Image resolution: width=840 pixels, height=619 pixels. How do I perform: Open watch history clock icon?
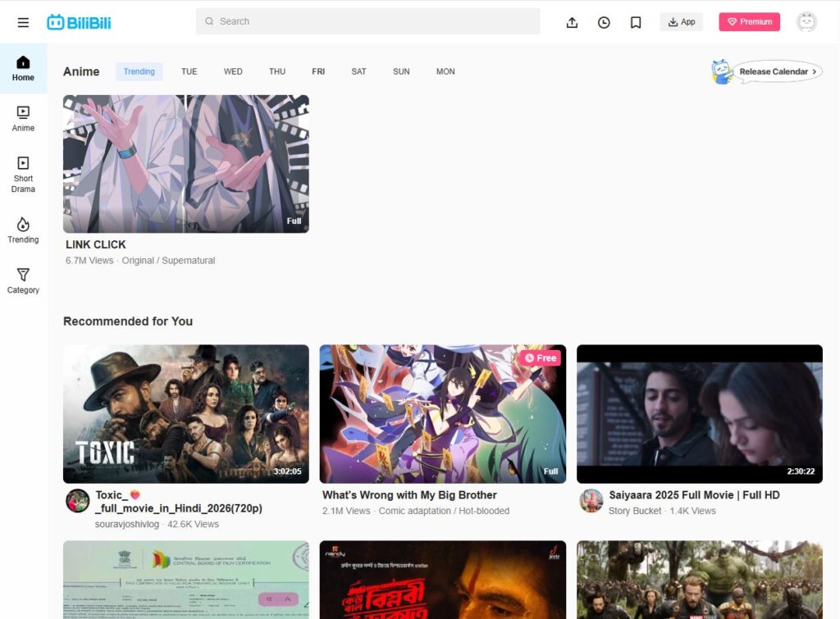[x=604, y=22]
